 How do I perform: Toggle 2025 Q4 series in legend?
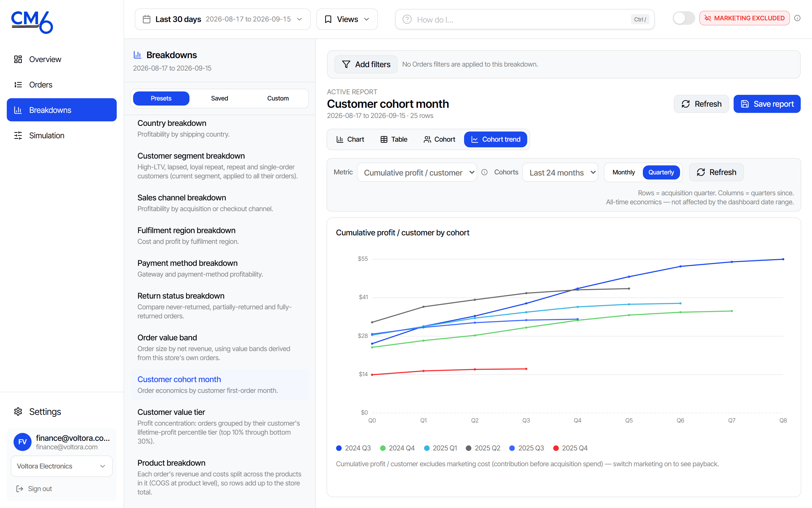[570, 448]
